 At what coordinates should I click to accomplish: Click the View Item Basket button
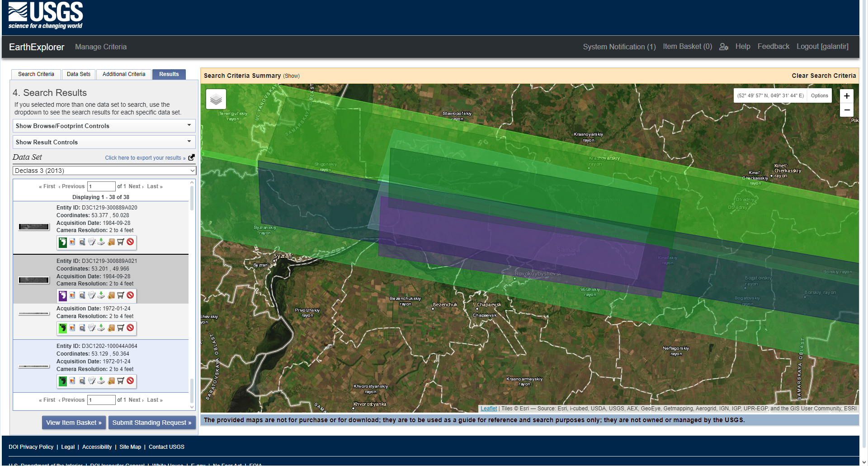click(74, 422)
